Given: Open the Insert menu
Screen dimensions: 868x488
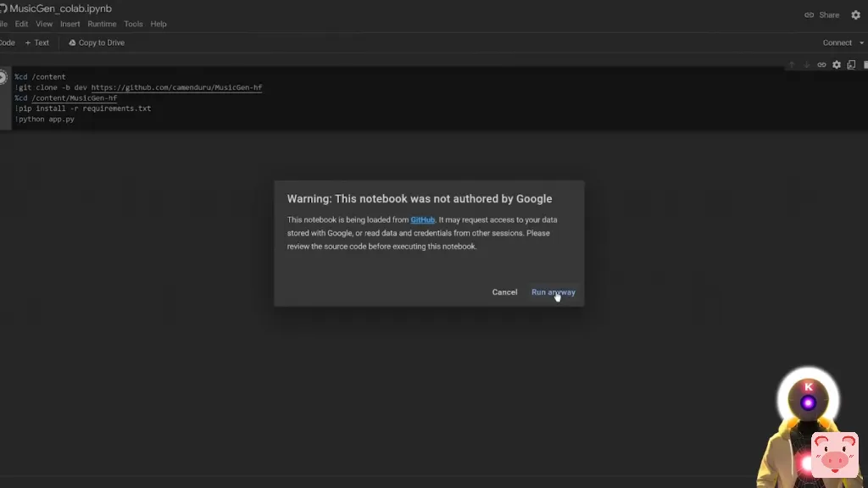Looking at the screenshot, I should 70,24.
